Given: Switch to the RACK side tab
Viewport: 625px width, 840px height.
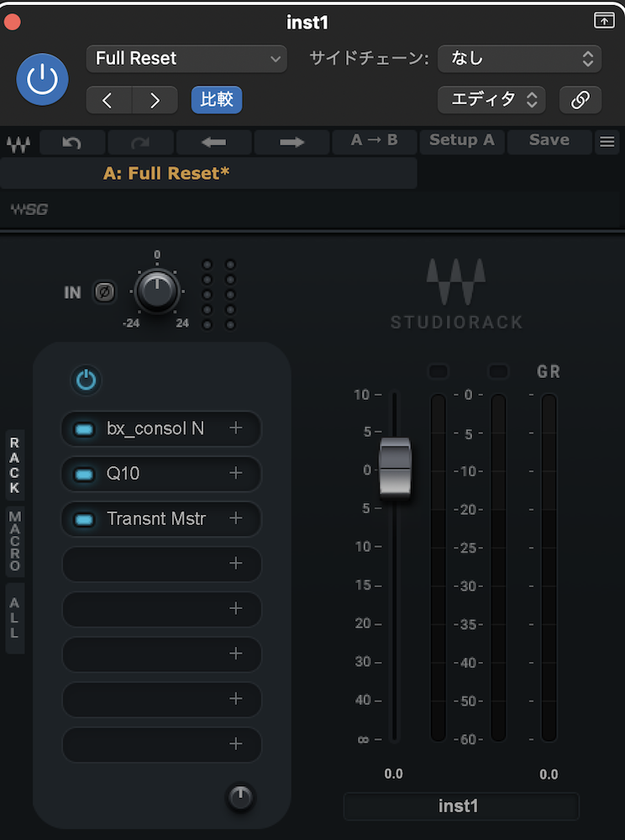Looking at the screenshot, I should click(14, 465).
